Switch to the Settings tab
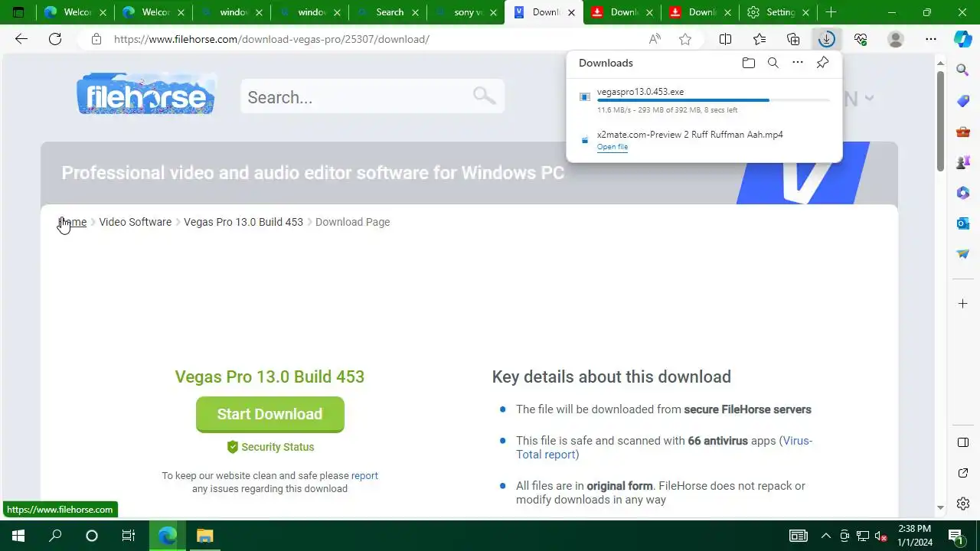The height and width of the screenshot is (551, 980). 778,12
